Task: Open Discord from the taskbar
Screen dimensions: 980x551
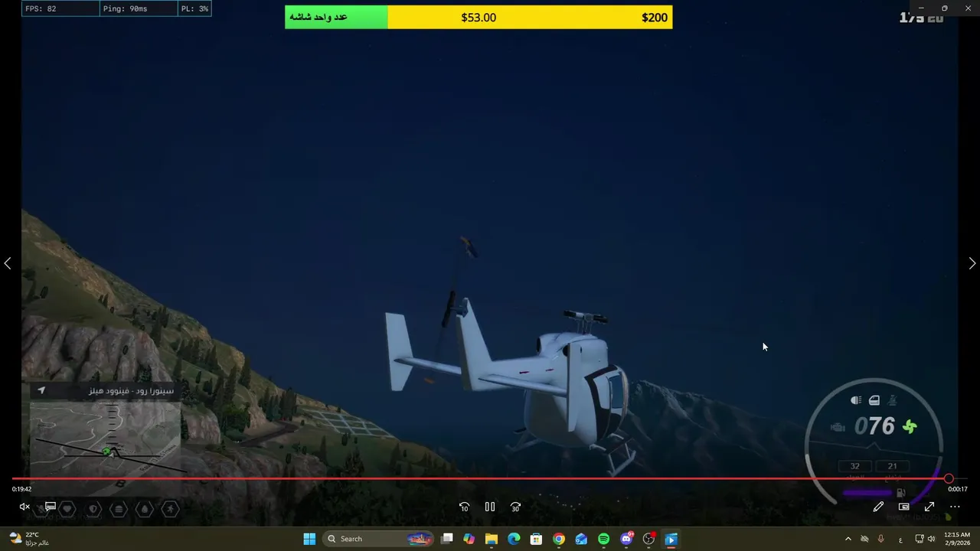Action: coord(626,539)
